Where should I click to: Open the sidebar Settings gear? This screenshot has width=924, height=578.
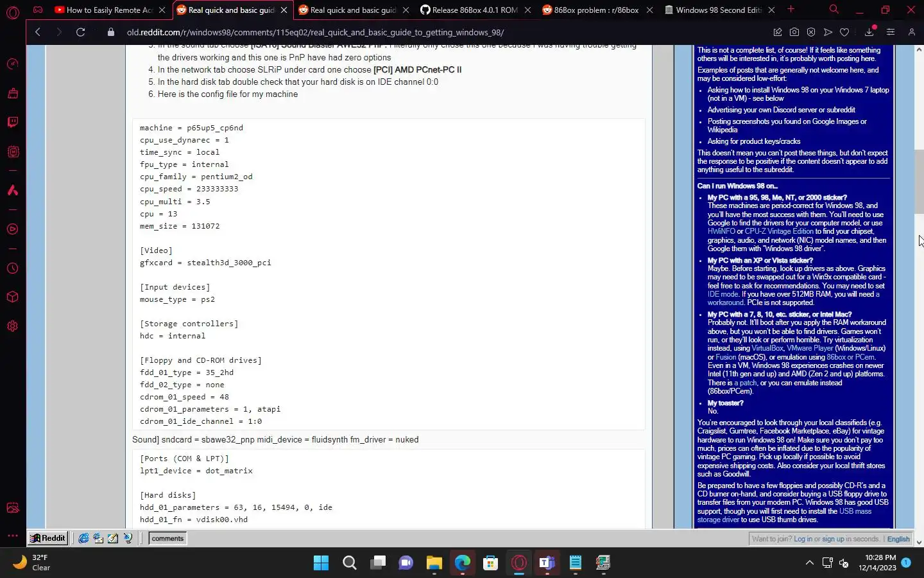tap(13, 326)
